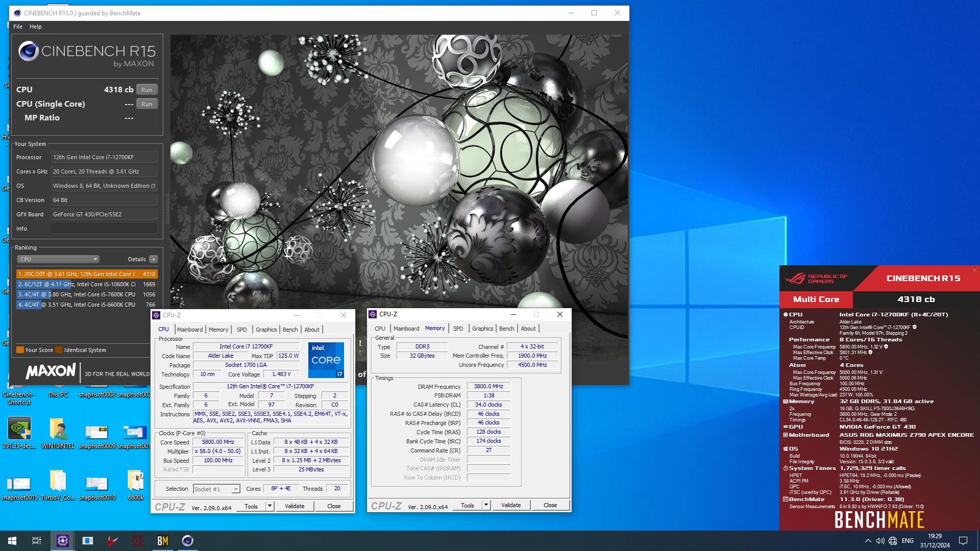Select the top 20C/20T ranking row
This screenshot has width=980, height=551.
coord(87,274)
